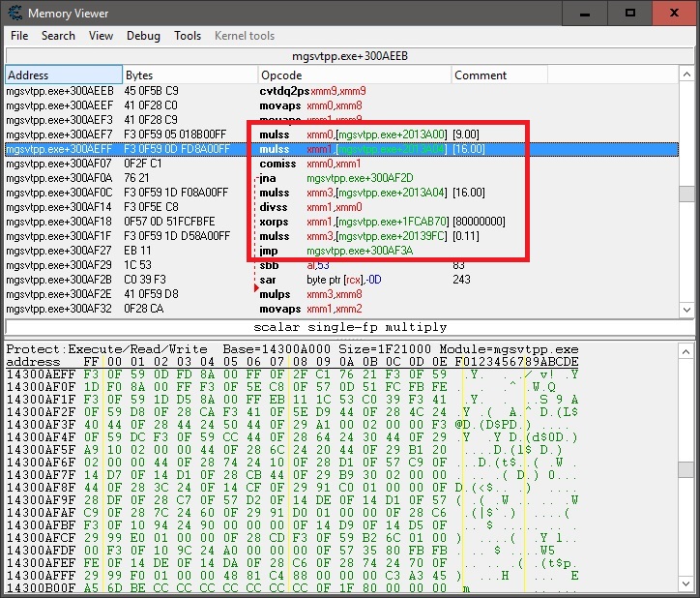This screenshot has width=700, height=598.
Task: Click bytes F3 0F59 05 018B00FF
Action: coord(175,135)
